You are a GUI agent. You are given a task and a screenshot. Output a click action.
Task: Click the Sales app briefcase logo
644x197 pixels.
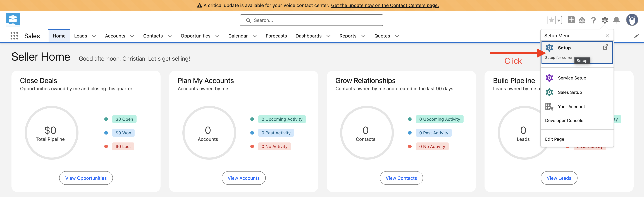pos(13,20)
